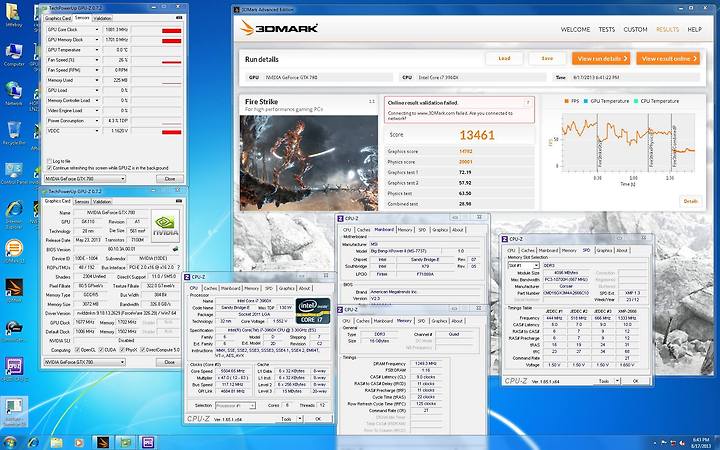Image resolution: width=720 pixels, height=450 pixels.
Task: Open the Internet Explorer desktop icon
Action: pyautogui.click(x=14, y=214)
